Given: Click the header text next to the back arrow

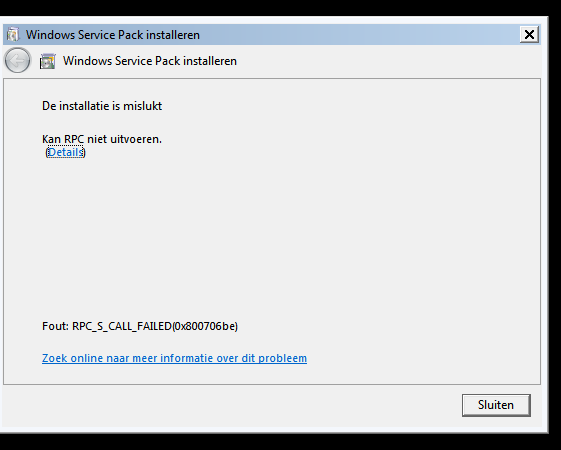Looking at the screenshot, I should [x=150, y=61].
